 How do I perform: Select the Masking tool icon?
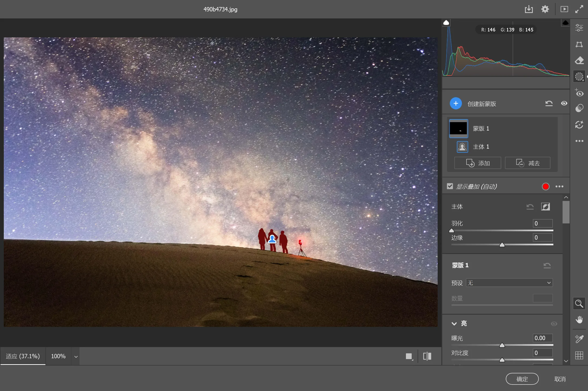(579, 77)
